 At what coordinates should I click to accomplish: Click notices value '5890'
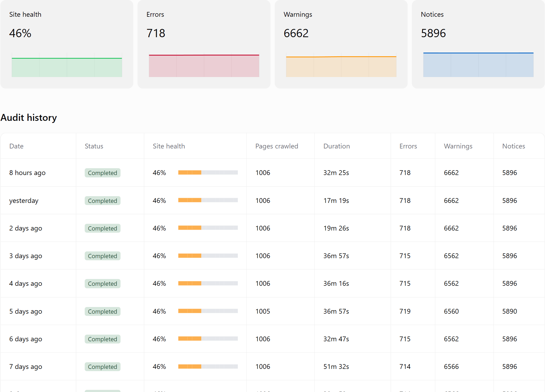(x=510, y=311)
